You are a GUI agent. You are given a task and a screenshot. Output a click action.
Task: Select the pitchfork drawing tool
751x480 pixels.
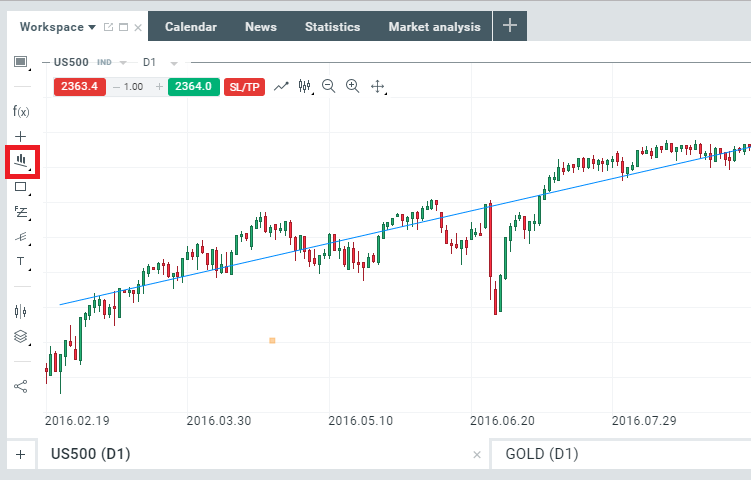pyautogui.click(x=21, y=237)
